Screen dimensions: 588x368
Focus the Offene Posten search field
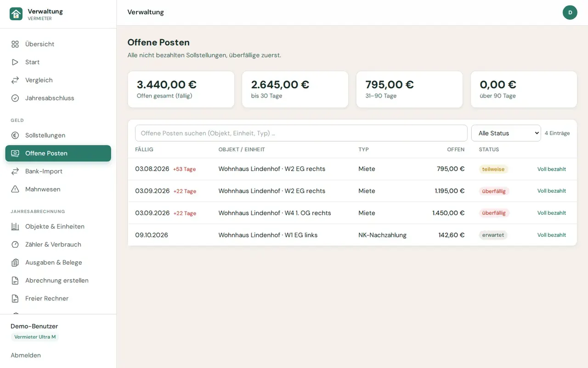[301, 133]
